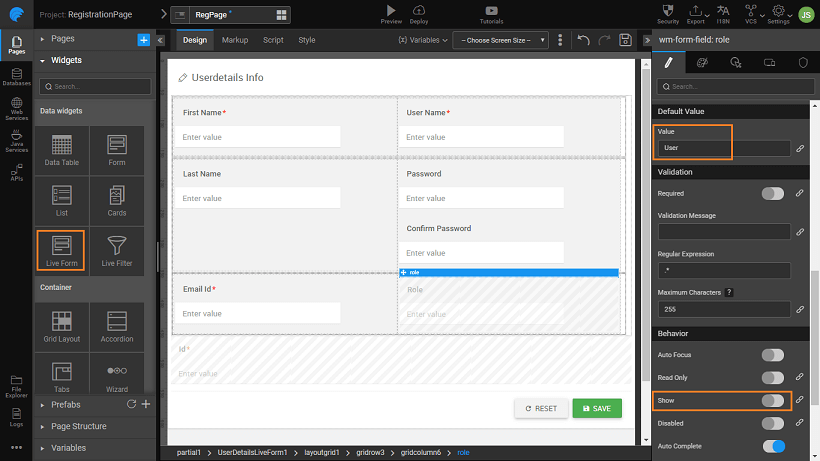Image resolution: width=820 pixels, height=461 pixels.
Task: Expand the Page Structure section
Action: 79,426
